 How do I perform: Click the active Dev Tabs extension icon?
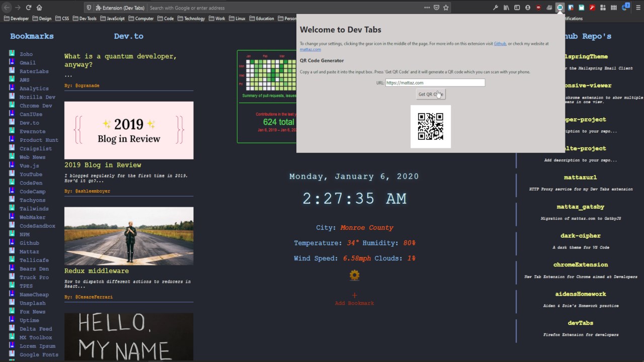pos(560,8)
